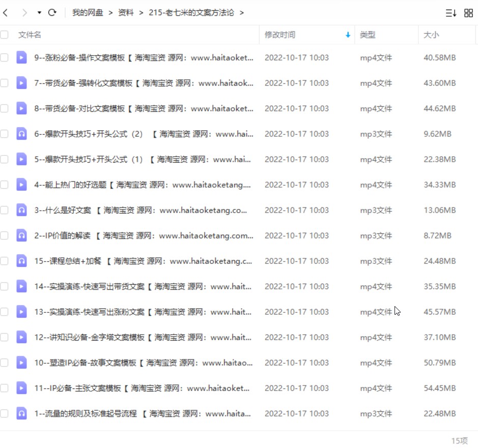Screen dimensions: 478x448
Task: Click video icon of 13--实操演练-快速写出涨粉文案
Action: 22,312
